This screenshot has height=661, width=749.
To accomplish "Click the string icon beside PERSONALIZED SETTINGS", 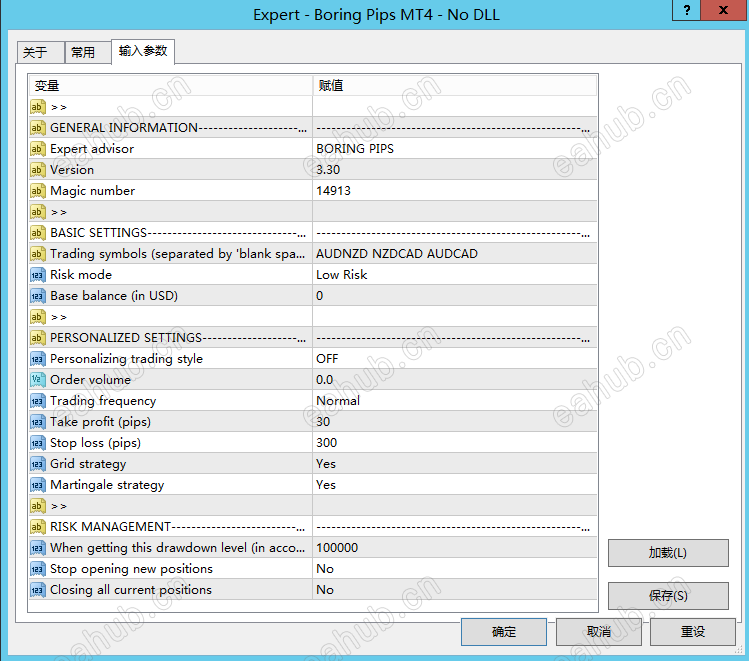I will pos(38,338).
